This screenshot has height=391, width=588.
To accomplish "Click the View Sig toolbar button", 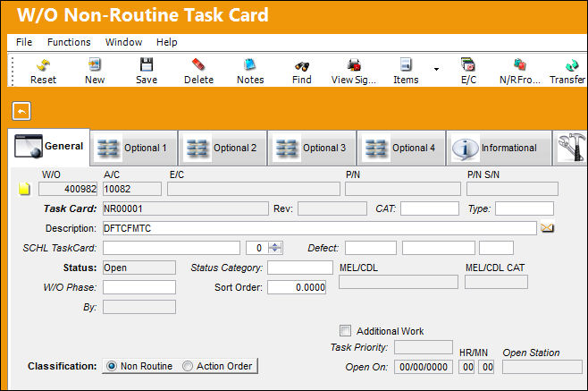I will tap(354, 71).
